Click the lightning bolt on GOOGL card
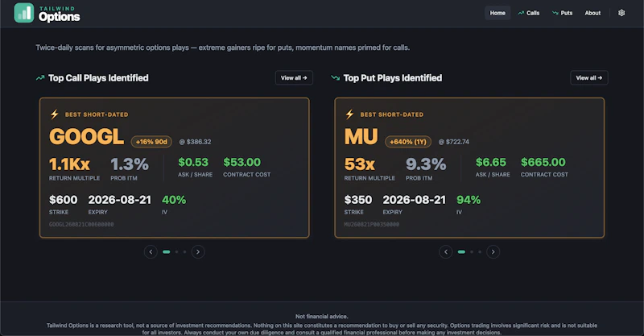 point(55,114)
